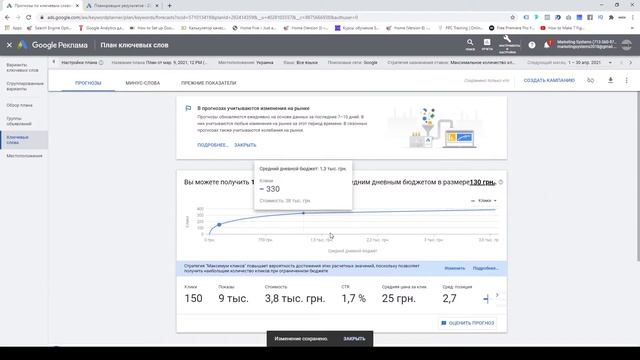Go back in the browser
Screen dimensions: 640x360
coord(7,17)
